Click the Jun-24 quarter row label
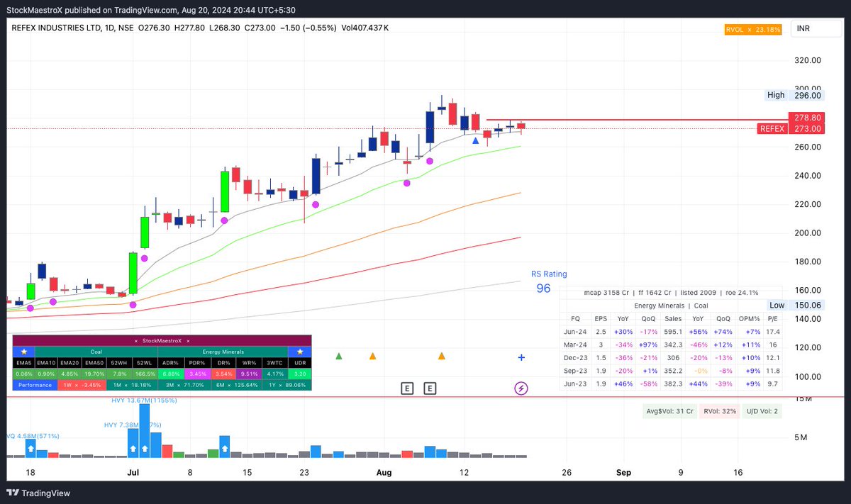 (575, 331)
